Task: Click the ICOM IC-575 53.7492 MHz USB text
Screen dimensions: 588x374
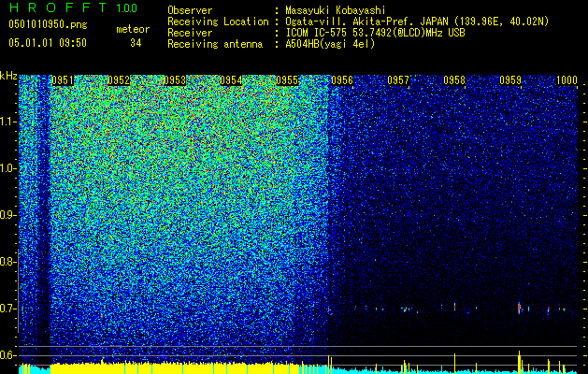Action: pos(376,33)
